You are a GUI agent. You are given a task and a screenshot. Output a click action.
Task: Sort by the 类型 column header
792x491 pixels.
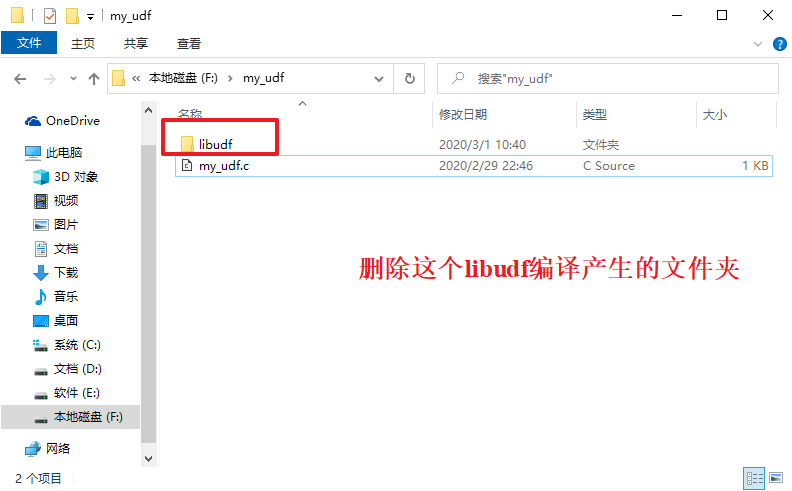(595, 115)
